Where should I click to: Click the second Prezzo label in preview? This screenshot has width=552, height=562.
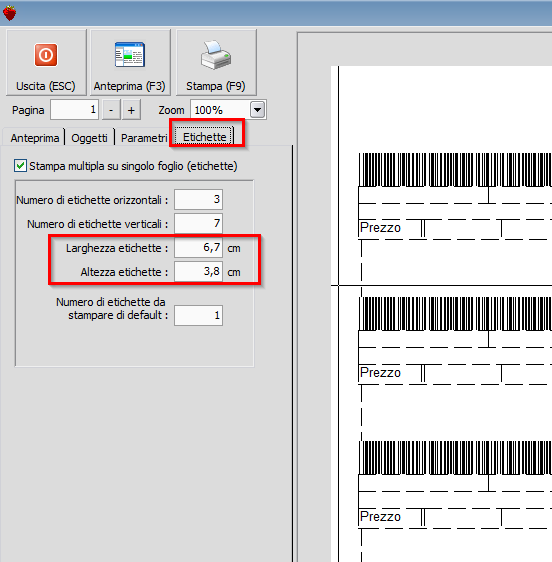[380, 372]
